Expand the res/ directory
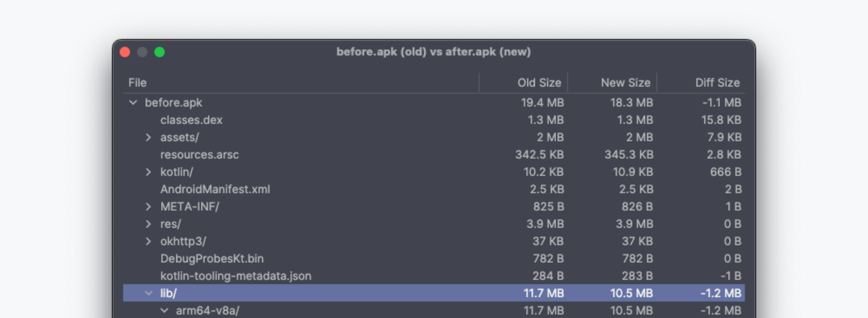868x318 pixels. [149, 224]
